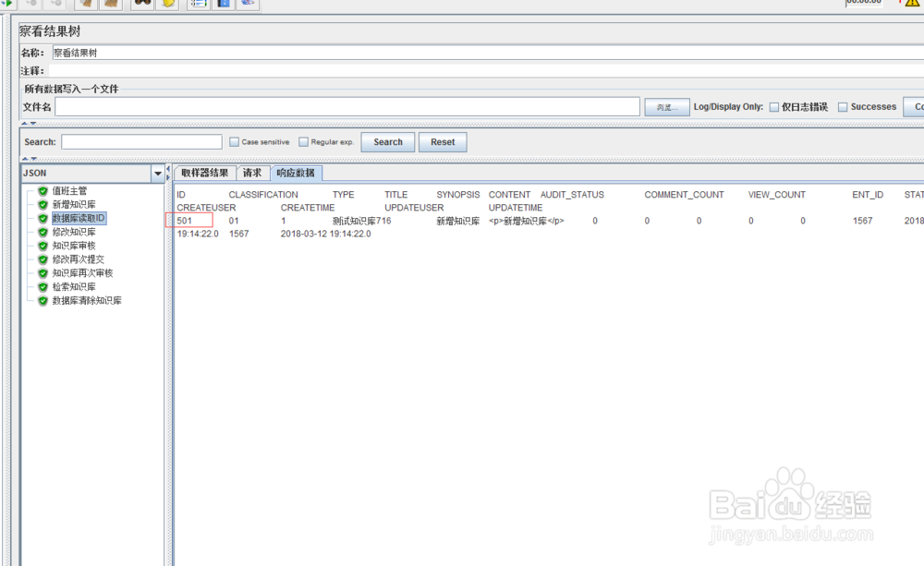Click the yellow warning triangle log icon

point(912,3)
